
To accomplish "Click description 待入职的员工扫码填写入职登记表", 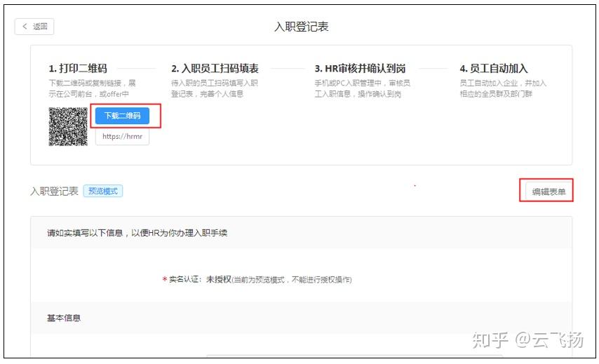I will [215, 88].
